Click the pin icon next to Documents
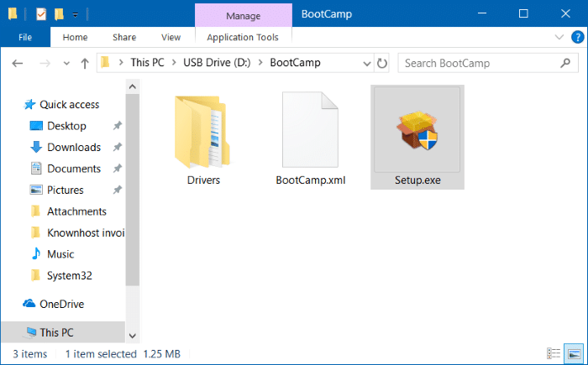Image resolution: width=588 pixels, height=365 pixels. coord(118,169)
